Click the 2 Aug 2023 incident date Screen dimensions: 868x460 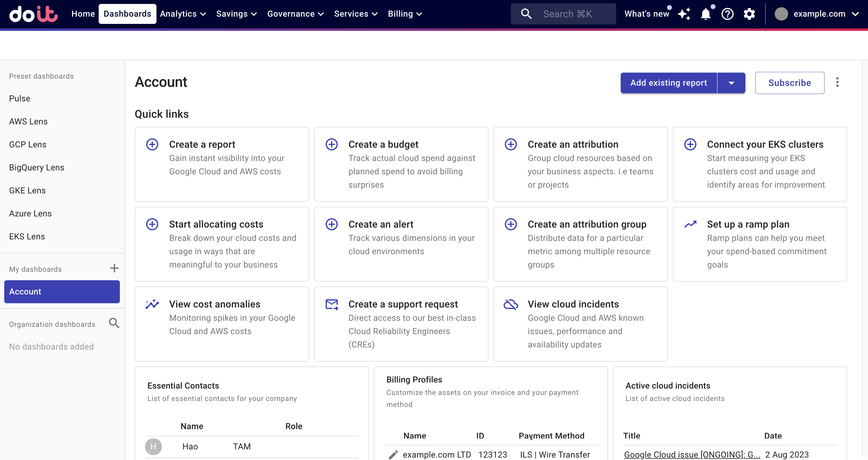click(x=787, y=455)
